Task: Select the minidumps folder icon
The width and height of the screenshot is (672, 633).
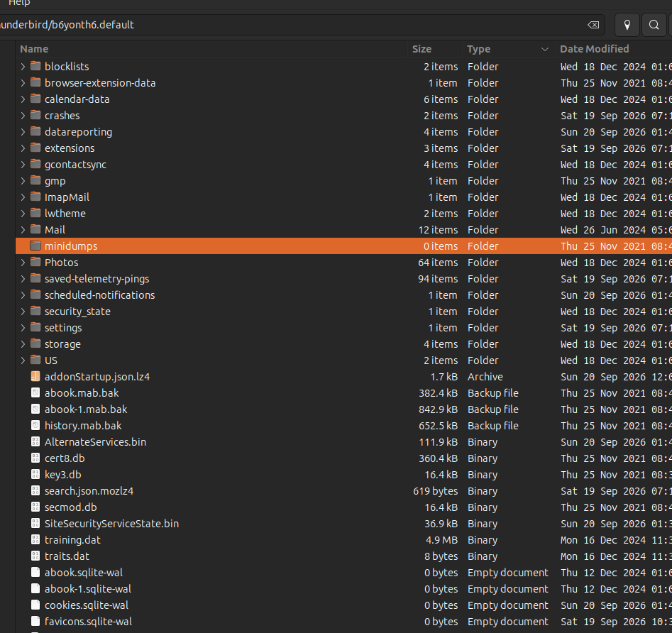Action: (35, 246)
